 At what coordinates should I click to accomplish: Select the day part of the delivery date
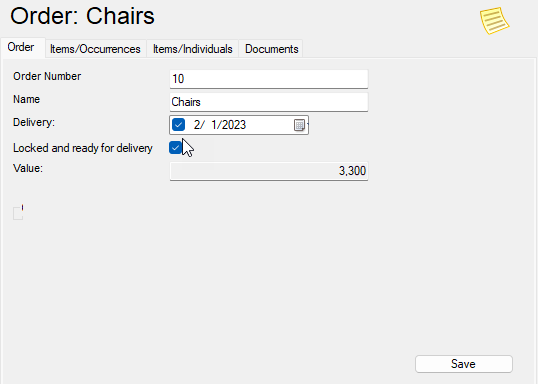pos(214,125)
